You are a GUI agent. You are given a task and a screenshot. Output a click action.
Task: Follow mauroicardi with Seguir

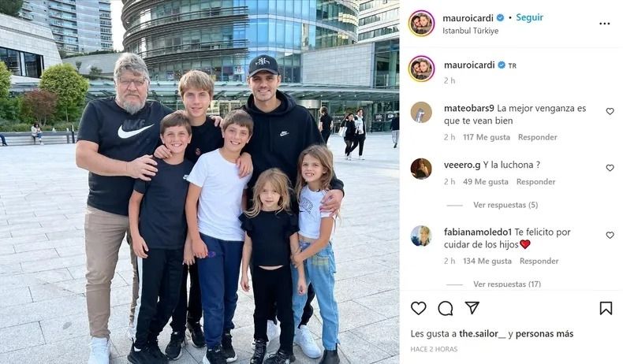point(530,17)
